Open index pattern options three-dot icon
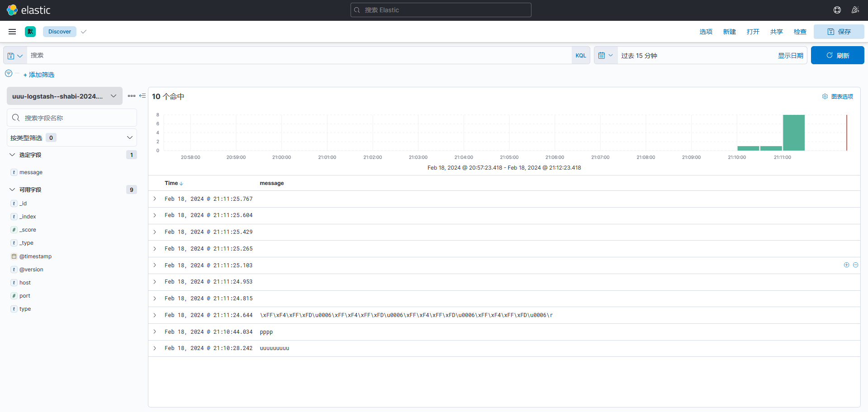This screenshot has width=868, height=412. (132, 96)
